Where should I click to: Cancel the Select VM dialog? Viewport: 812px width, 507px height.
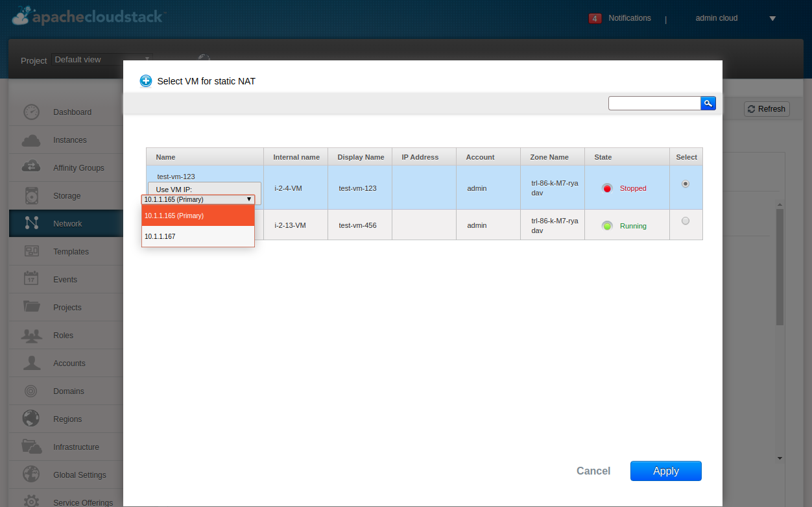coord(593,471)
